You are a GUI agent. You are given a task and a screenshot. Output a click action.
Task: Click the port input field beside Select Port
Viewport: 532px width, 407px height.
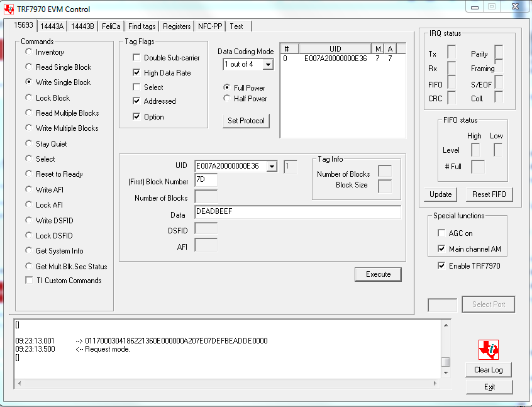442,305
